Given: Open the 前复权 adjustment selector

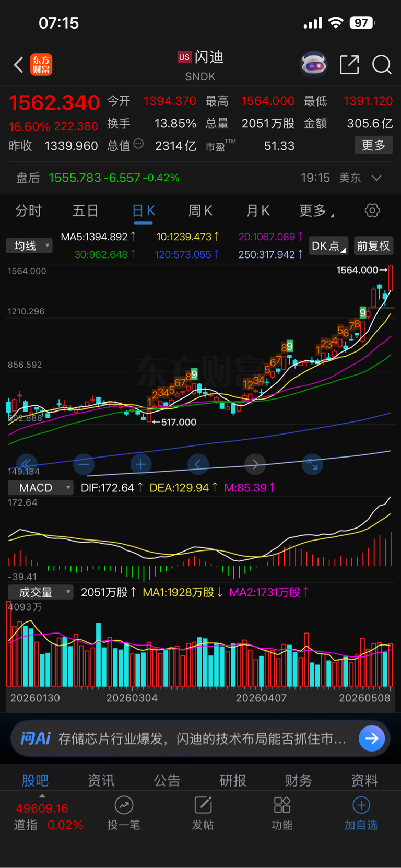Looking at the screenshot, I should (373, 246).
